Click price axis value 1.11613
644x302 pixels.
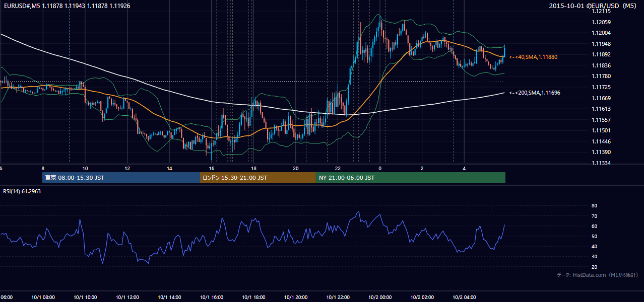602,109
